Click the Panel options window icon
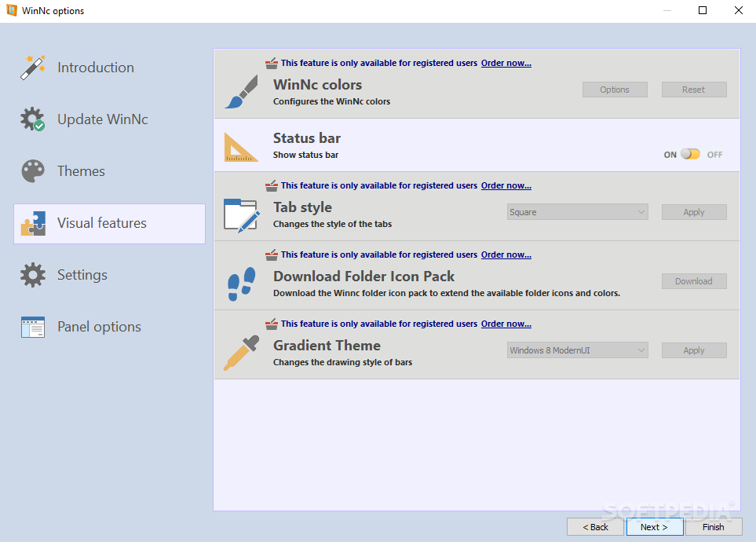 click(x=33, y=327)
